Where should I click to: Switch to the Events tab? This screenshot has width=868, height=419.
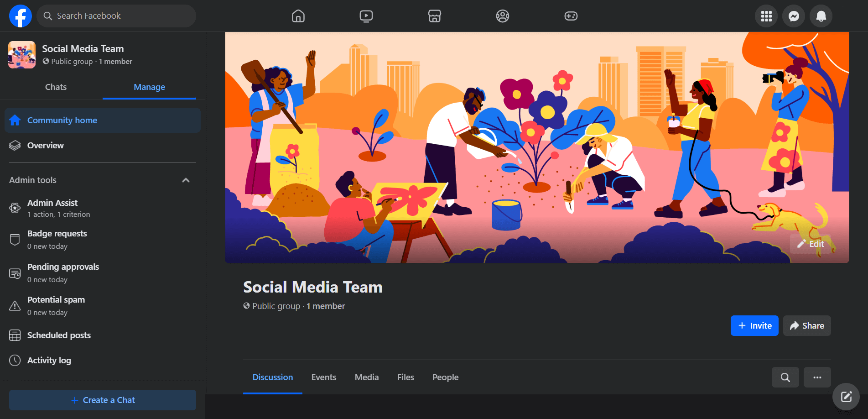tap(324, 377)
